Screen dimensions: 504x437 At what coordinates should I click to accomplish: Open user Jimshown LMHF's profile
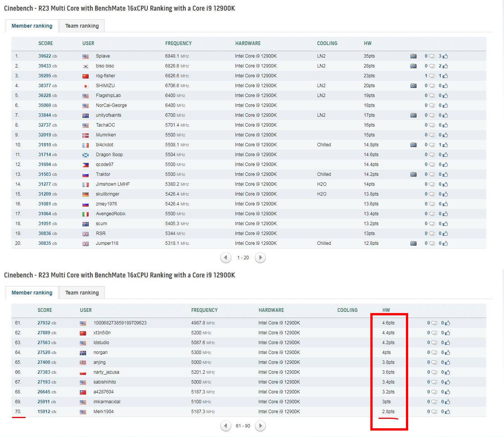(x=112, y=184)
